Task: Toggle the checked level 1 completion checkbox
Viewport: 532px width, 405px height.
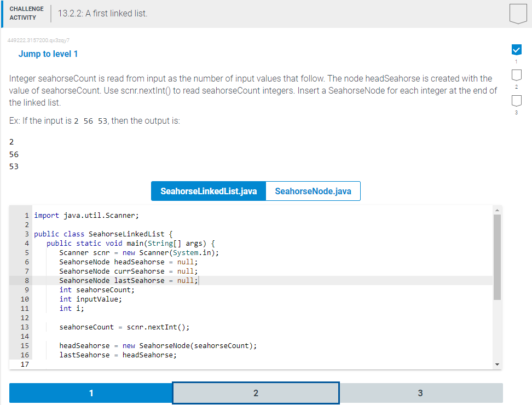Action: (516, 49)
